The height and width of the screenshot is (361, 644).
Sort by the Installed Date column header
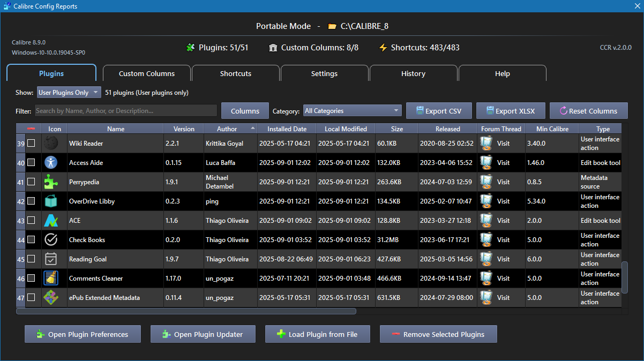[x=287, y=129]
